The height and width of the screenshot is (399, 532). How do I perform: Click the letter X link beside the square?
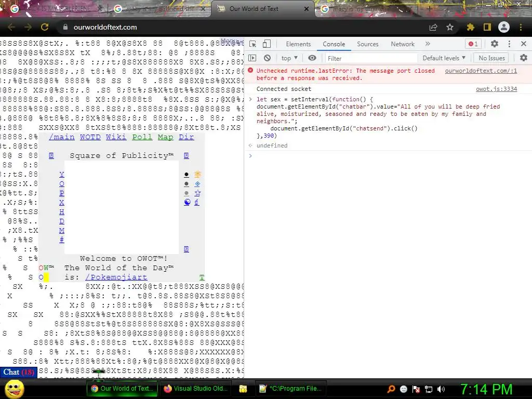pyautogui.click(x=62, y=203)
